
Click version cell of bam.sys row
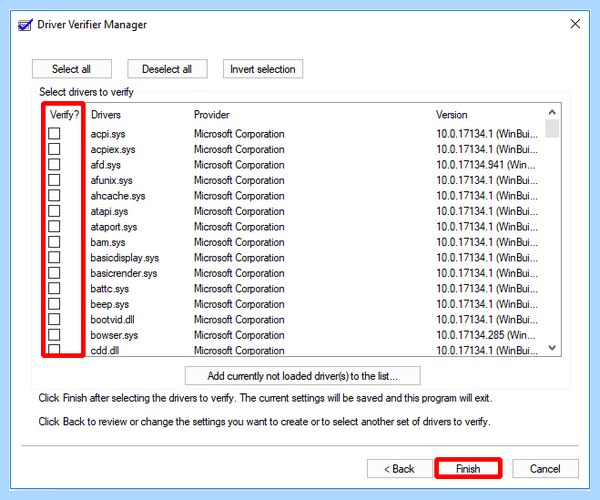click(487, 243)
